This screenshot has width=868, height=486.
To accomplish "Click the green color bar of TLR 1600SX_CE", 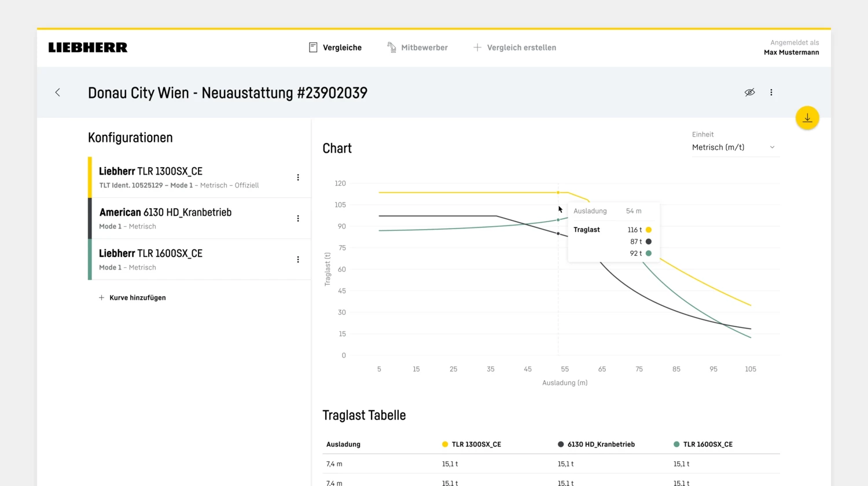I will click(90, 259).
